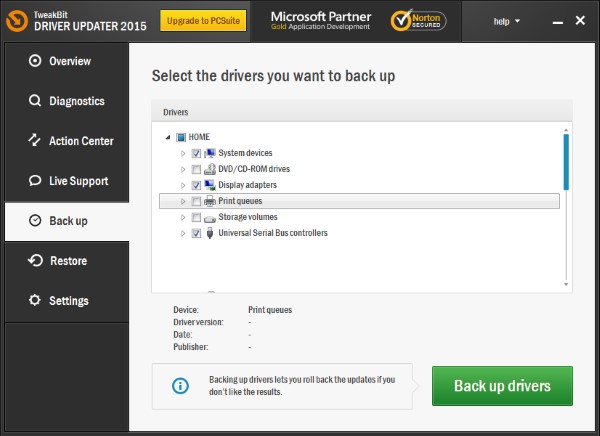Check the Storage volumes checkbox
The height and width of the screenshot is (436, 600).
click(x=196, y=217)
